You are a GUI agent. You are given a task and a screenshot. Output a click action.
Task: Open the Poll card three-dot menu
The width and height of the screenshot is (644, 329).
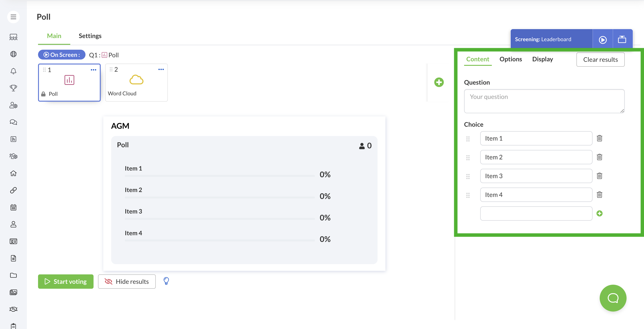tap(93, 70)
